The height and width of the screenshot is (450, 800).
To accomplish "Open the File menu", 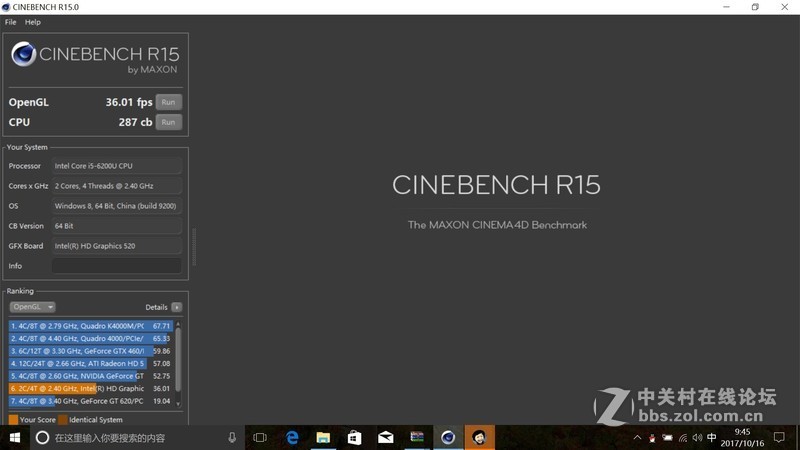I will [10, 22].
